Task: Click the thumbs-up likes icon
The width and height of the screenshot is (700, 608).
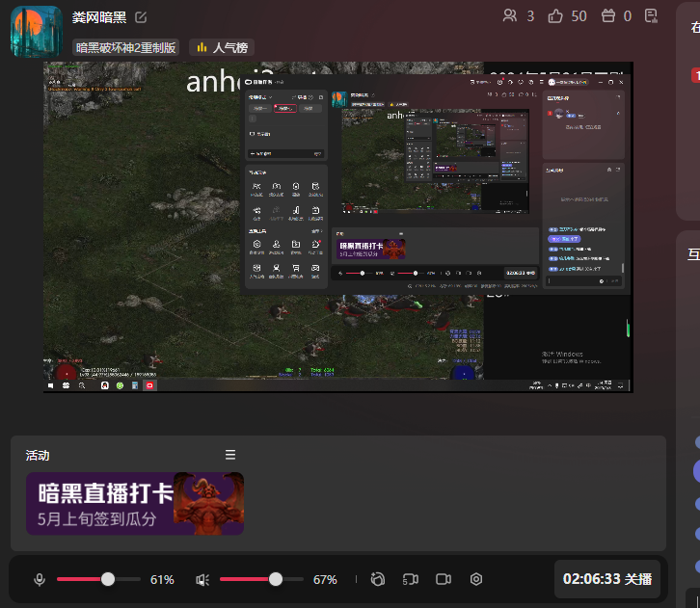Action: point(555,16)
